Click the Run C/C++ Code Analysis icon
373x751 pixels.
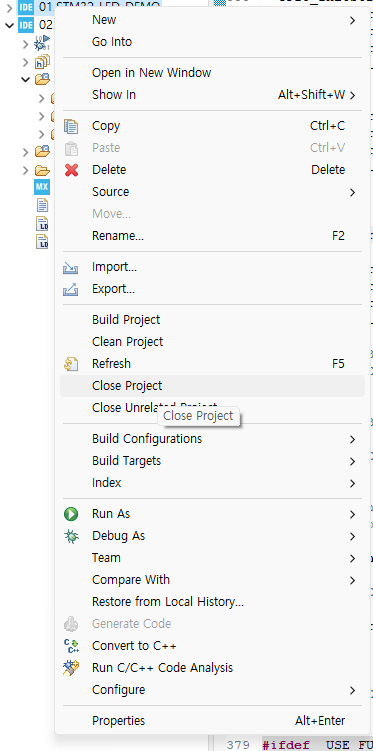tap(71, 668)
